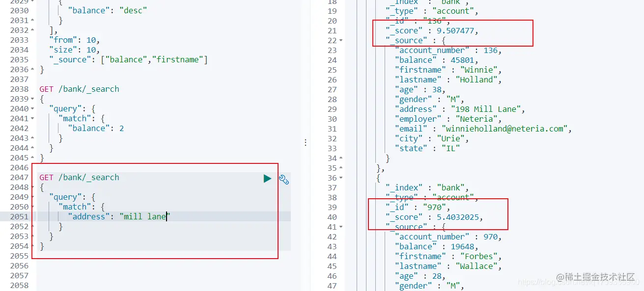The image size is (644, 291).
Task: Collapse the _source object at response line 41
Action: point(341,227)
